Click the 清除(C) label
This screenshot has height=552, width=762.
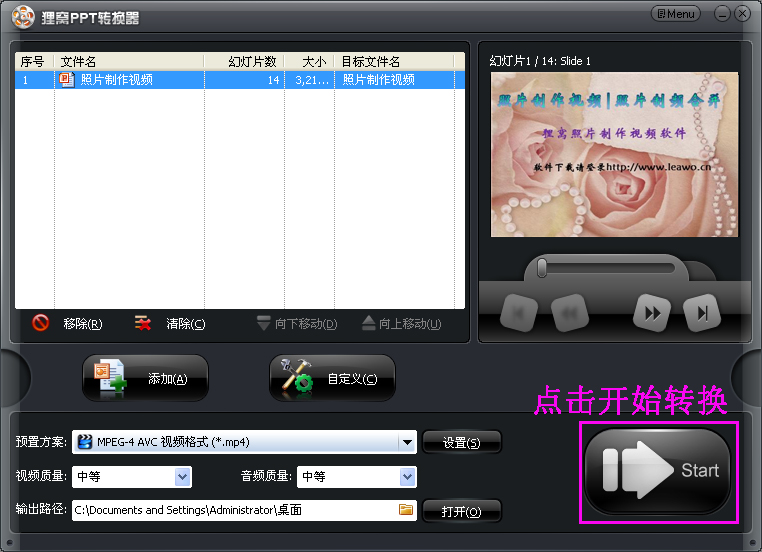(186, 324)
